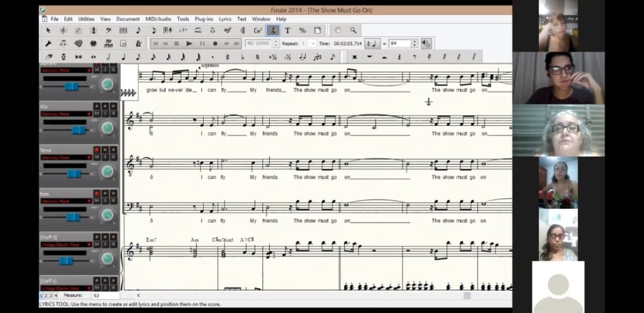Adjust the Alto volume slider
644x313 pixels.
79,130
